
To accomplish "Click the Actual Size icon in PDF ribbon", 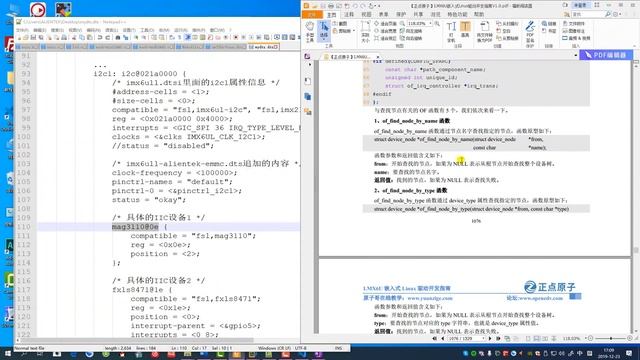I will coord(365,32).
